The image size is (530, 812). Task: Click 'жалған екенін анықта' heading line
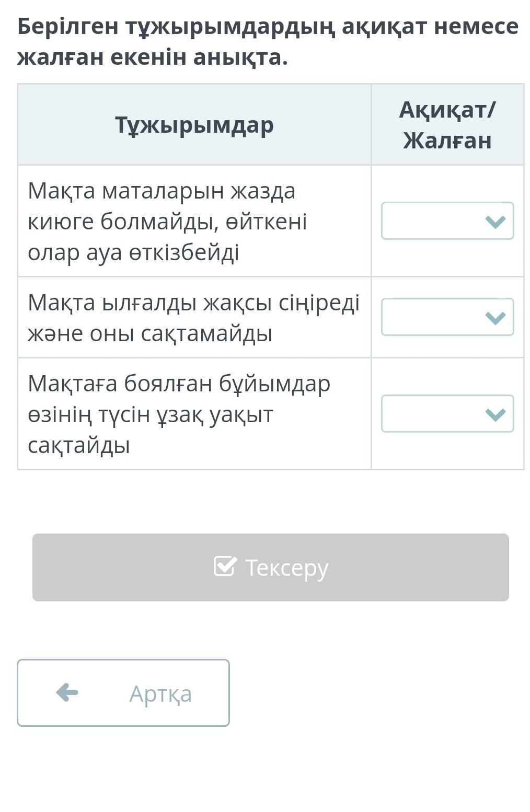[153, 57]
